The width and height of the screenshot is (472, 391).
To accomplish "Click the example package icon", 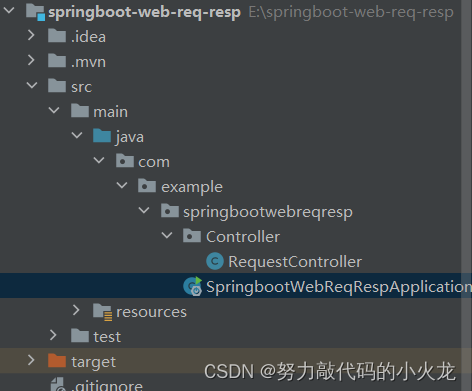I will point(147,186).
